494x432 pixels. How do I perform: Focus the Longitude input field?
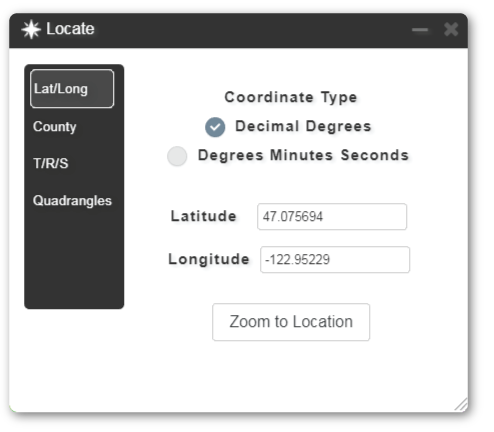tap(335, 260)
